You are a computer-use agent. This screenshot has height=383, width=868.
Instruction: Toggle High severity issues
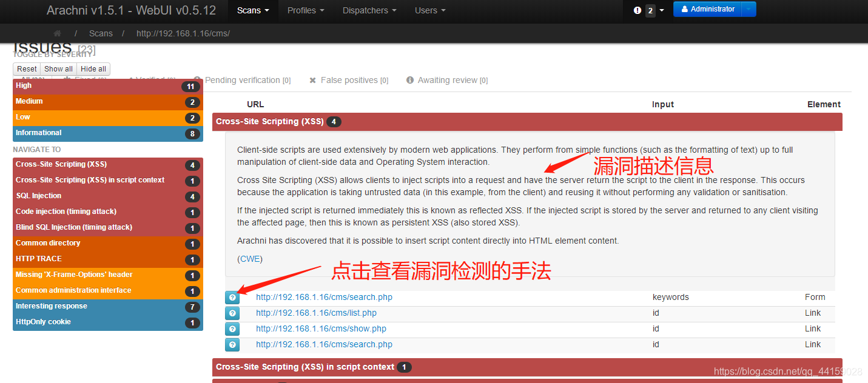coord(108,86)
